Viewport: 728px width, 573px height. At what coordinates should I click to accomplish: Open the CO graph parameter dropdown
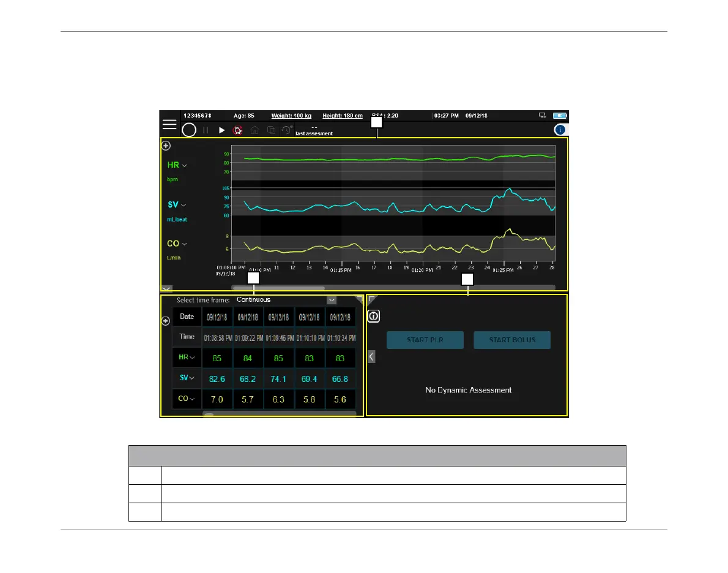[184, 244]
